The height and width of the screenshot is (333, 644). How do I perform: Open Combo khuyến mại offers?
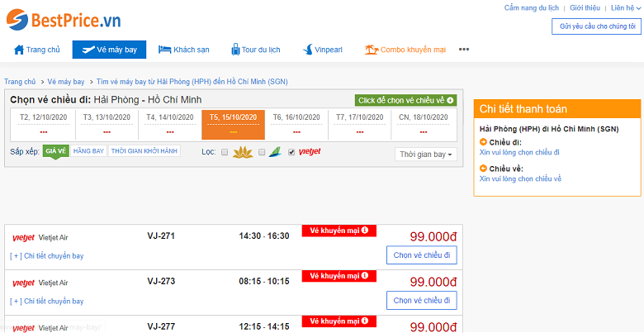click(405, 50)
